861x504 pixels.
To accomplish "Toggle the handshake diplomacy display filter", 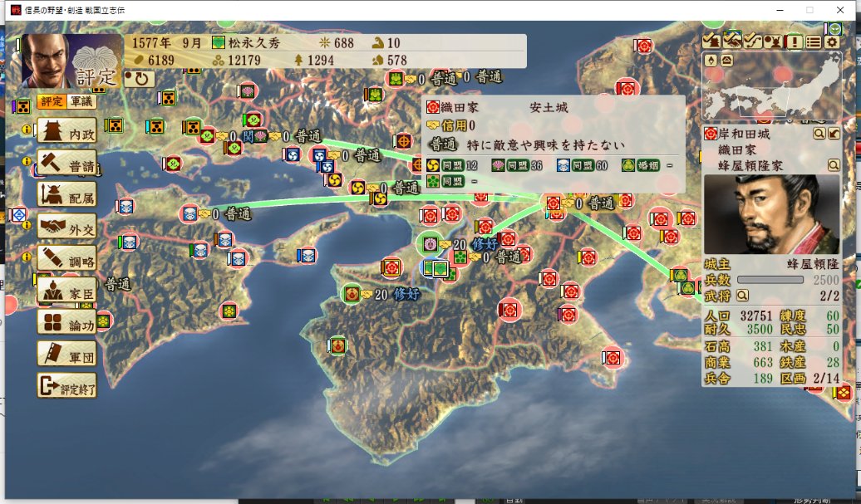I will [x=732, y=42].
